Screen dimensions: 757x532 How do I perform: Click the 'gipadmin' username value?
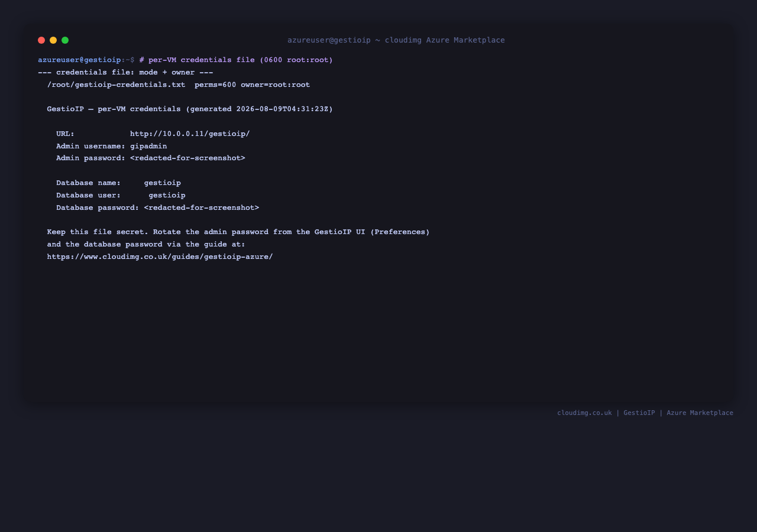coord(148,147)
